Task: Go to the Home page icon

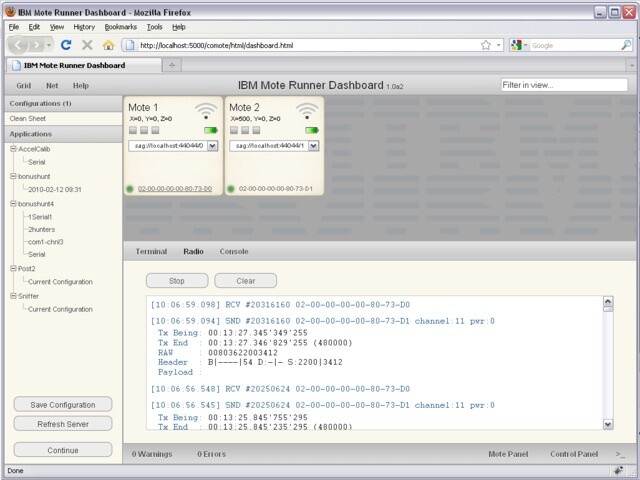Action: point(108,45)
